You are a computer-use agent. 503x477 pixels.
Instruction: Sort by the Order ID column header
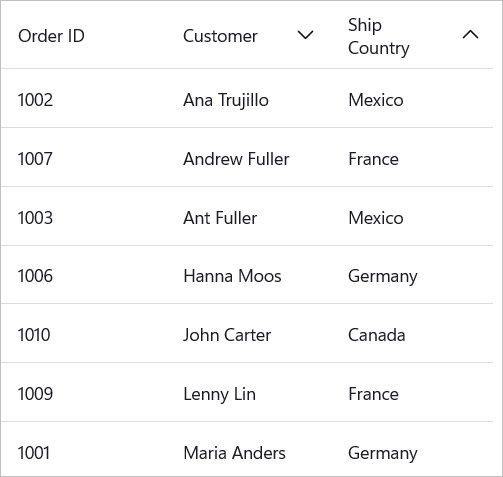pyautogui.click(x=51, y=36)
